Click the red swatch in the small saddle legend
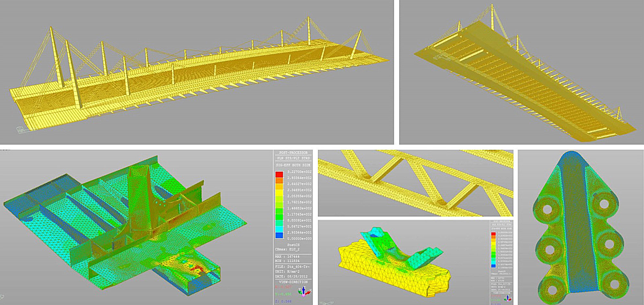Image resolution: width=644 pixels, height=305 pixels. pyautogui.click(x=493, y=234)
